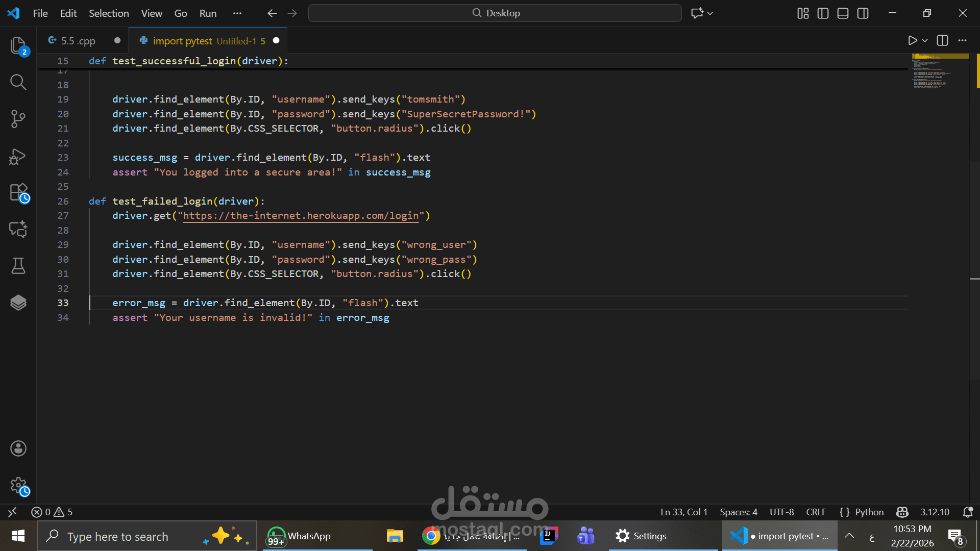
Task: Open the Testing flask icon
Action: [x=18, y=266]
